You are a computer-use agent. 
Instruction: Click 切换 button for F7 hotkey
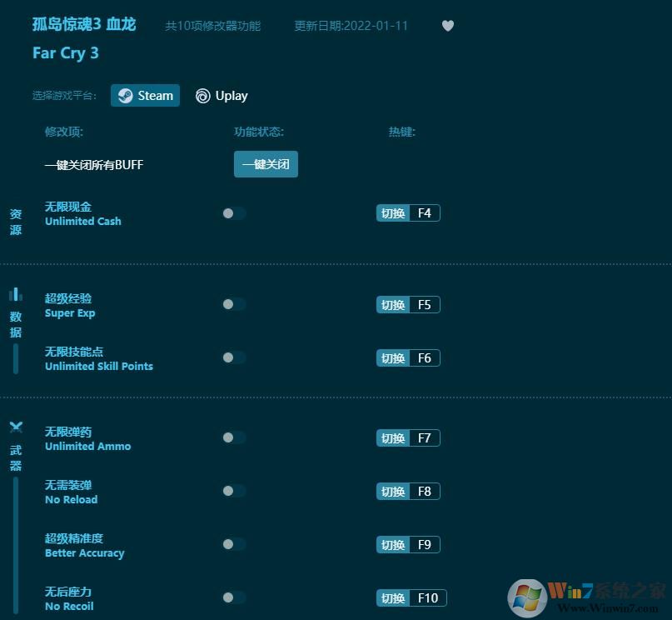click(393, 438)
